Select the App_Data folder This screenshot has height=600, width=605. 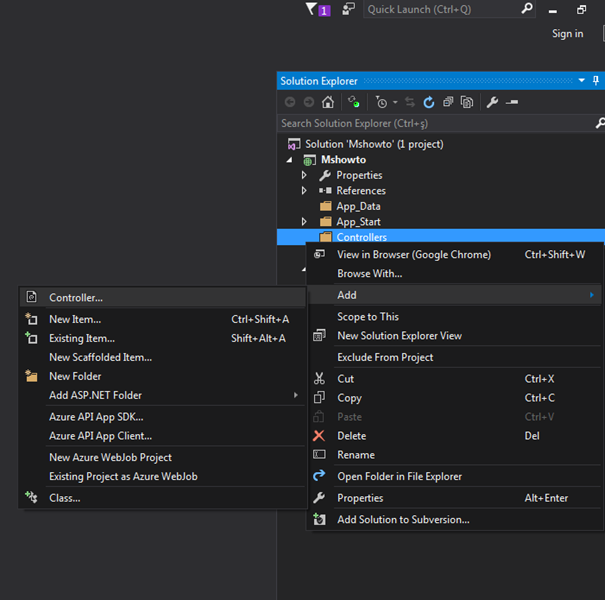[x=358, y=206]
